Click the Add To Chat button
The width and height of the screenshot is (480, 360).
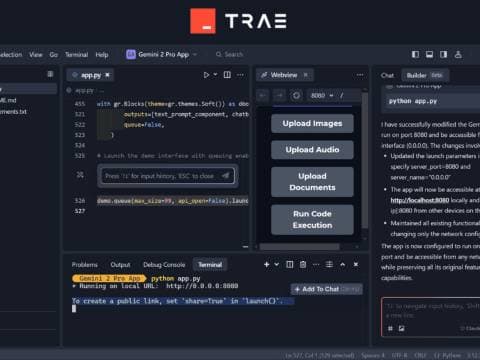click(327, 289)
